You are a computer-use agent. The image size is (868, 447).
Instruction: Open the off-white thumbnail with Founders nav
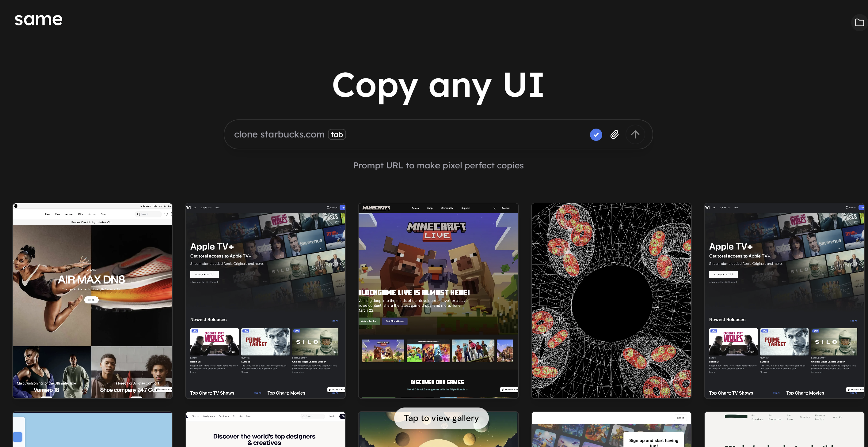click(x=784, y=429)
